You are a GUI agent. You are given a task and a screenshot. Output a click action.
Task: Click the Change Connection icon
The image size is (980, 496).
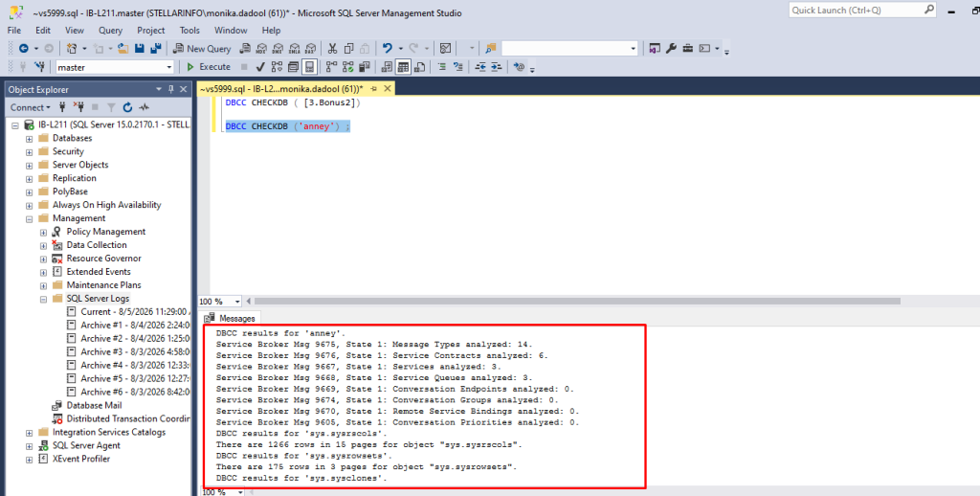coord(39,67)
